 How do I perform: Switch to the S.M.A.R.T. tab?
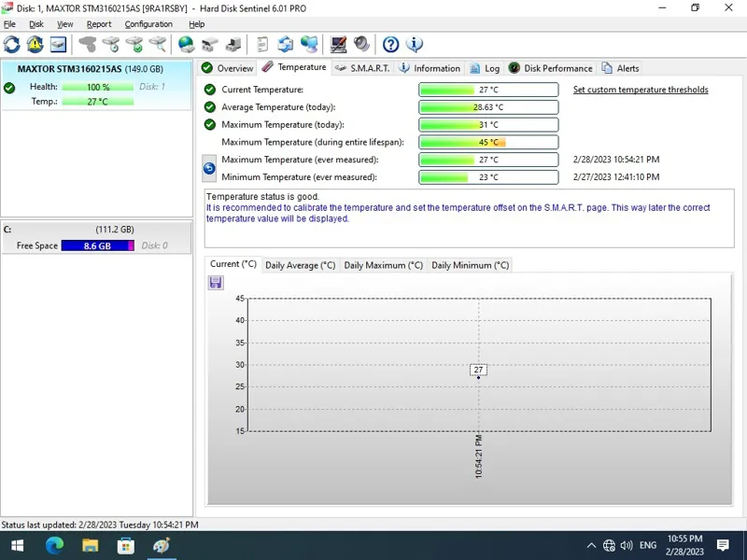362,68
